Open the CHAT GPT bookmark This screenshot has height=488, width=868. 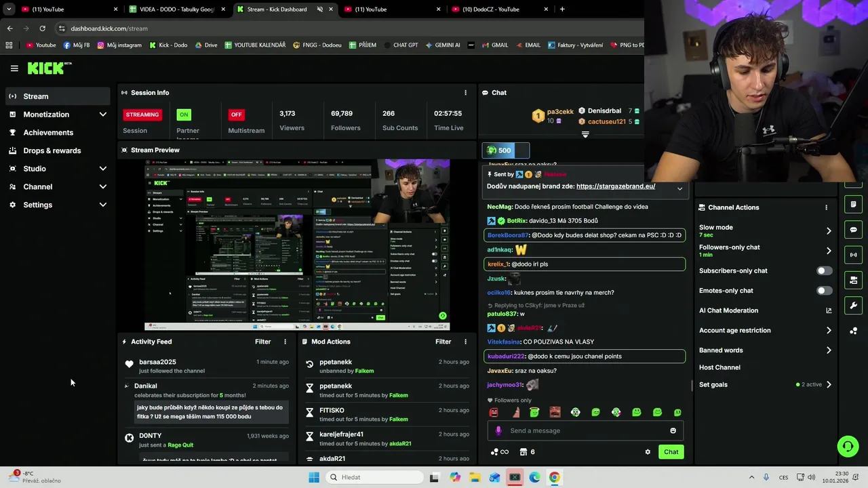coord(400,45)
